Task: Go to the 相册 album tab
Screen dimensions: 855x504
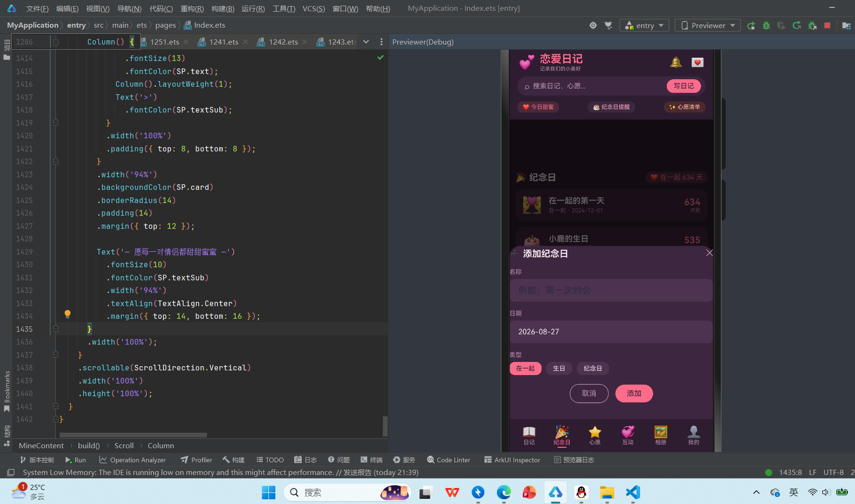Action: pos(661,435)
